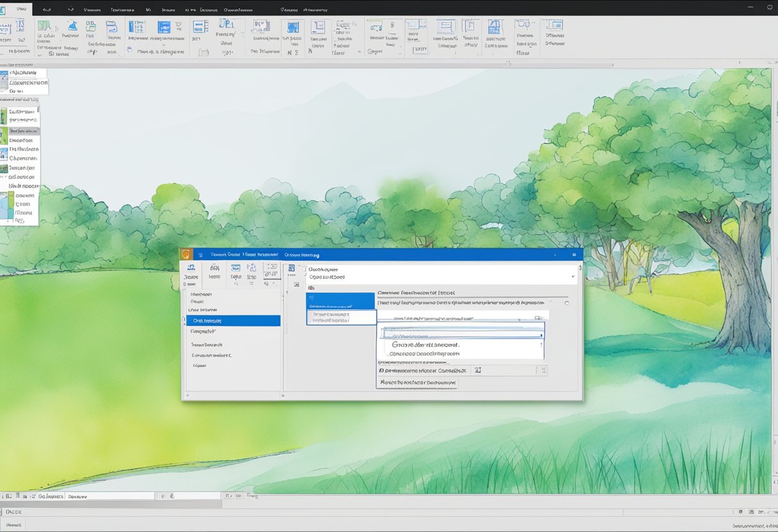The image size is (778, 532).
Task: Select the blue table grid ribbon icon
Action: (x=136, y=27)
